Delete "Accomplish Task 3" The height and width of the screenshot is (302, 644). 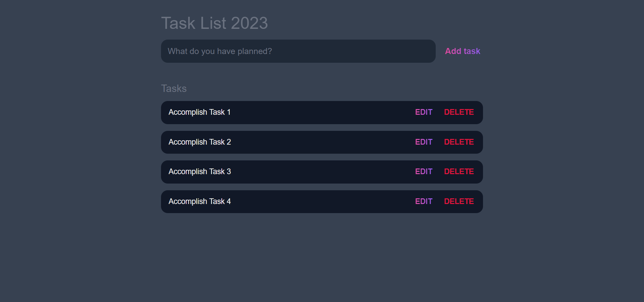[x=459, y=171]
